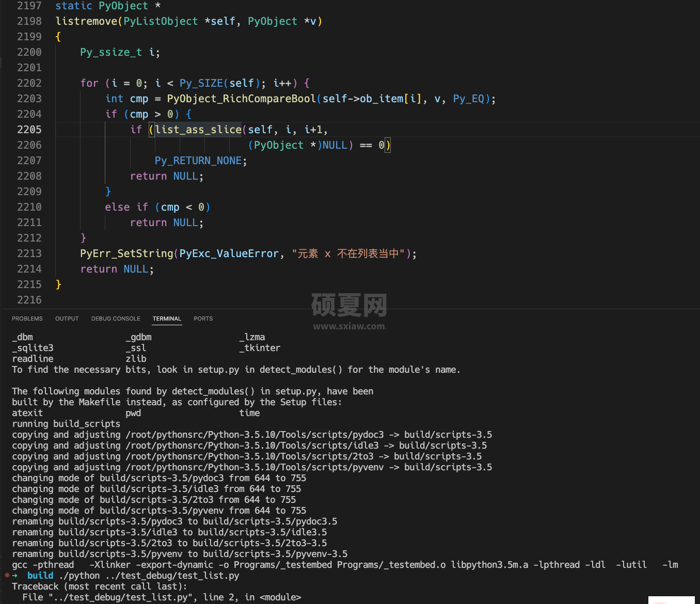The width and height of the screenshot is (700, 604).
Task: Click the terminal command ./python ../test_debug/test_list.py
Action: (149, 576)
